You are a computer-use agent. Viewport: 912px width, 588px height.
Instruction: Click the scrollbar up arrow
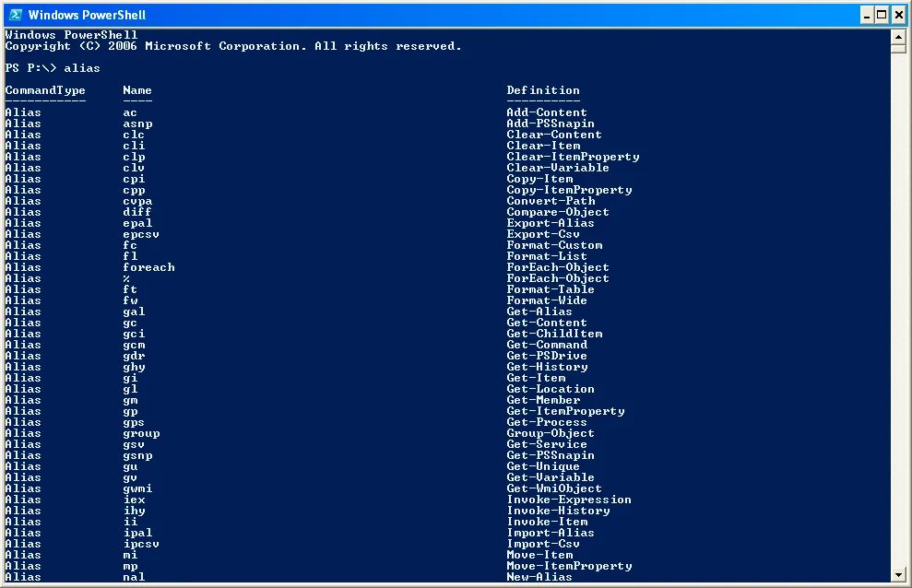click(x=898, y=37)
